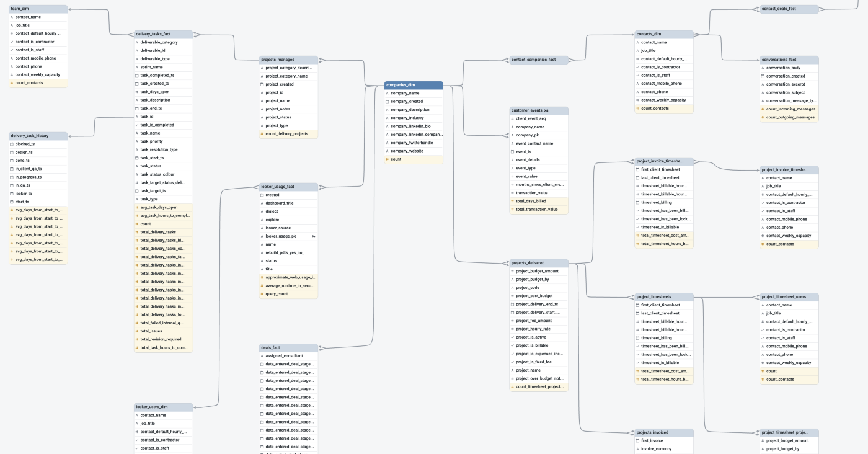Image resolution: width=868 pixels, height=454 pixels.
Task: Click the count_incoming_messages measure row
Action: [790, 109]
